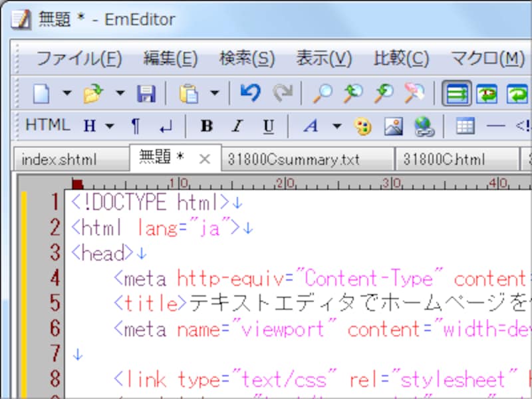The image size is (532, 399).
Task: Click the Font A icon
Action: point(311,126)
